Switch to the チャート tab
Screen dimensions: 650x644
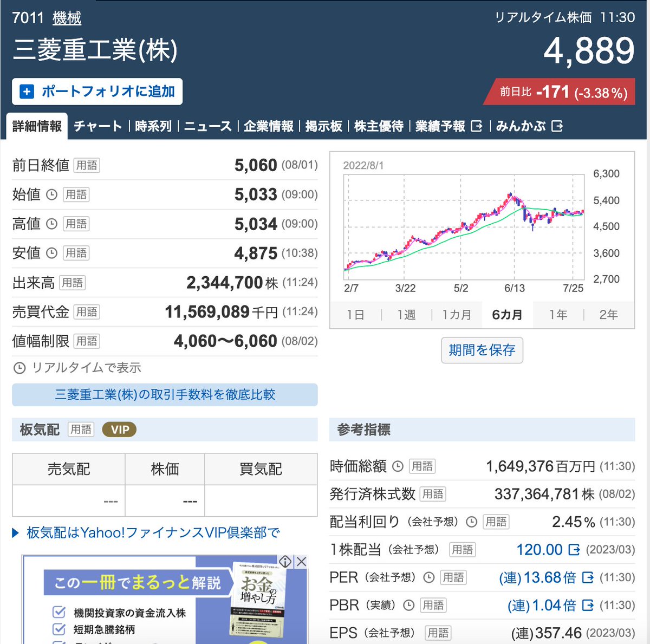click(98, 126)
